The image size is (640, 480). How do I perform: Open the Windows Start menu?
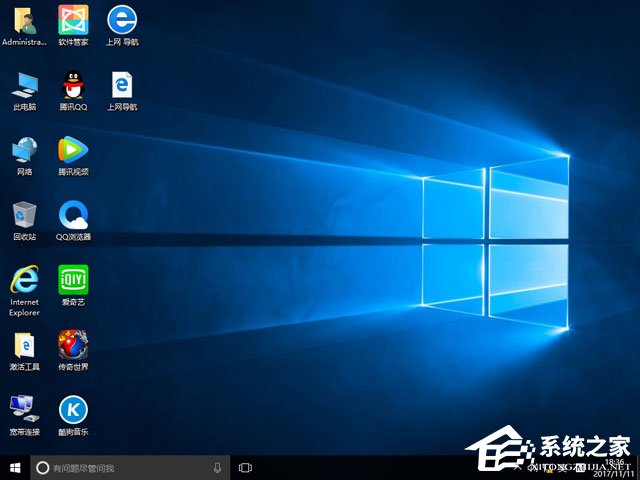coord(15,467)
